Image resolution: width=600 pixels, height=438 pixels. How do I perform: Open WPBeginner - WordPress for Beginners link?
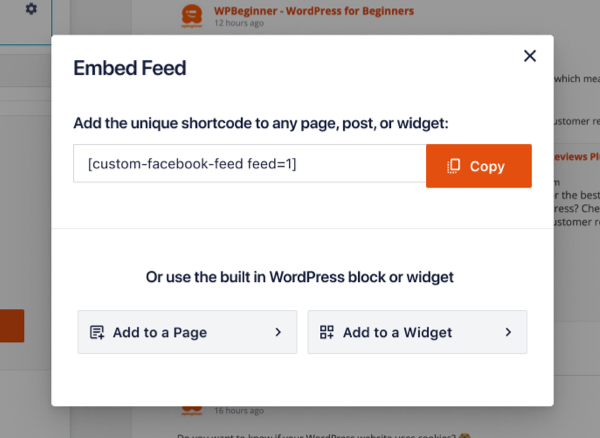[313, 11]
